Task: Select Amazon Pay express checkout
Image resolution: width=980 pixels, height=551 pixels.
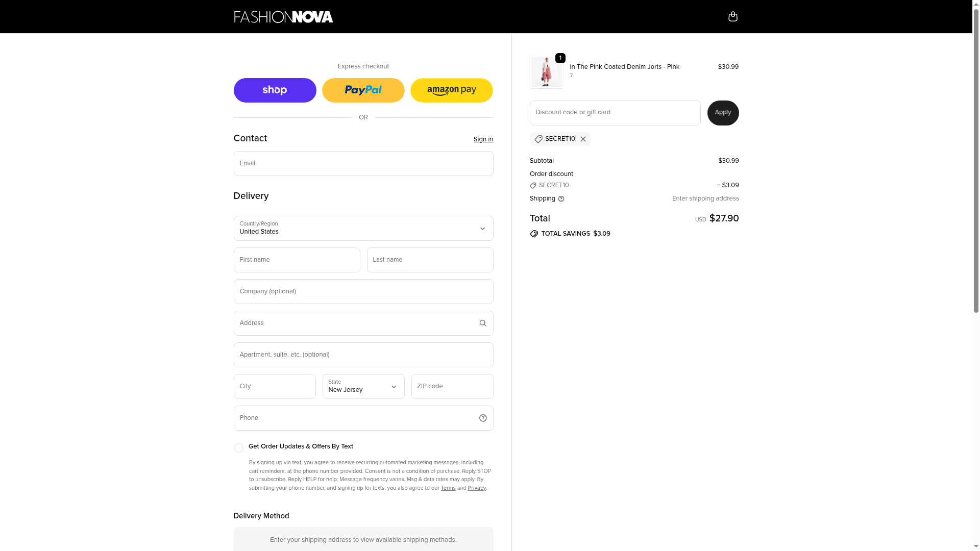Action: pos(451,90)
